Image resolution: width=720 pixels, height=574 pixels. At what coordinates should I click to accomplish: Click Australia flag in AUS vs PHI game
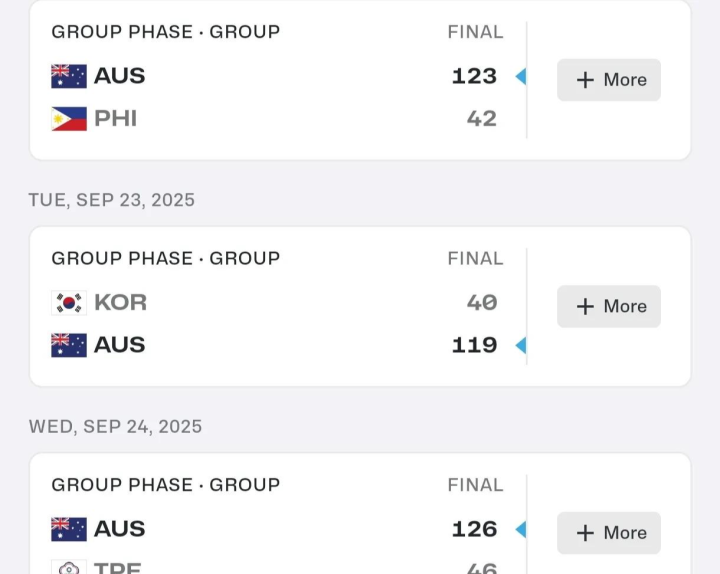(x=69, y=76)
